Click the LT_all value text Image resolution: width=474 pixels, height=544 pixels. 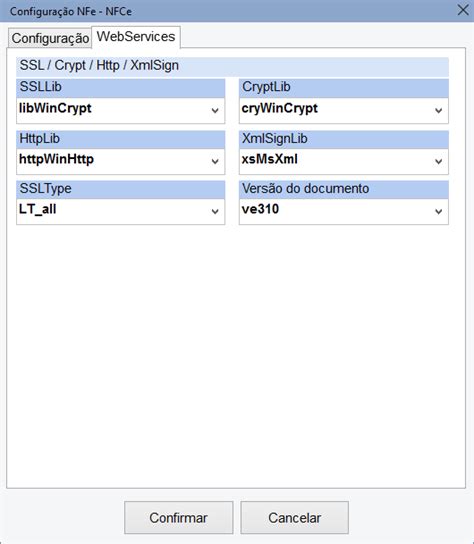pos(37,210)
